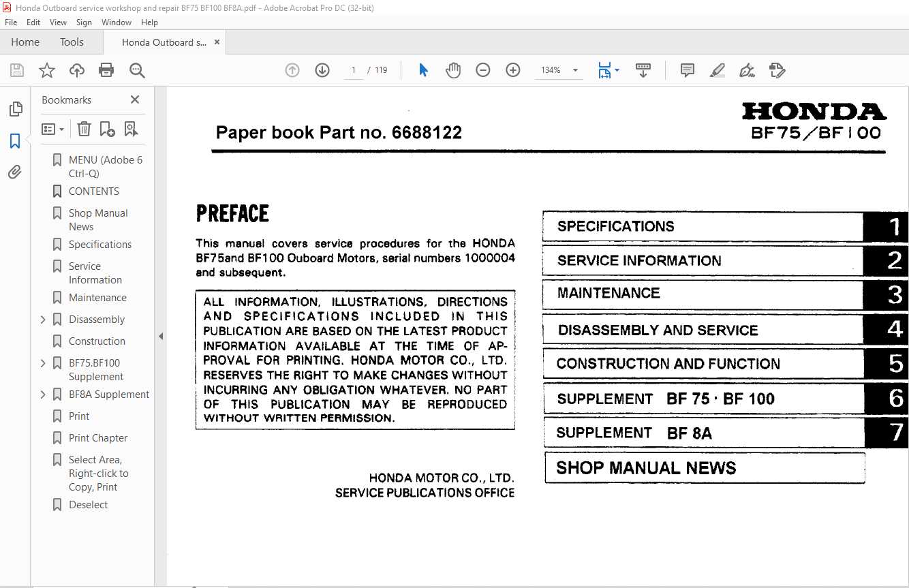
Task: Zoom out with the minus icon
Action: point(483,70)
